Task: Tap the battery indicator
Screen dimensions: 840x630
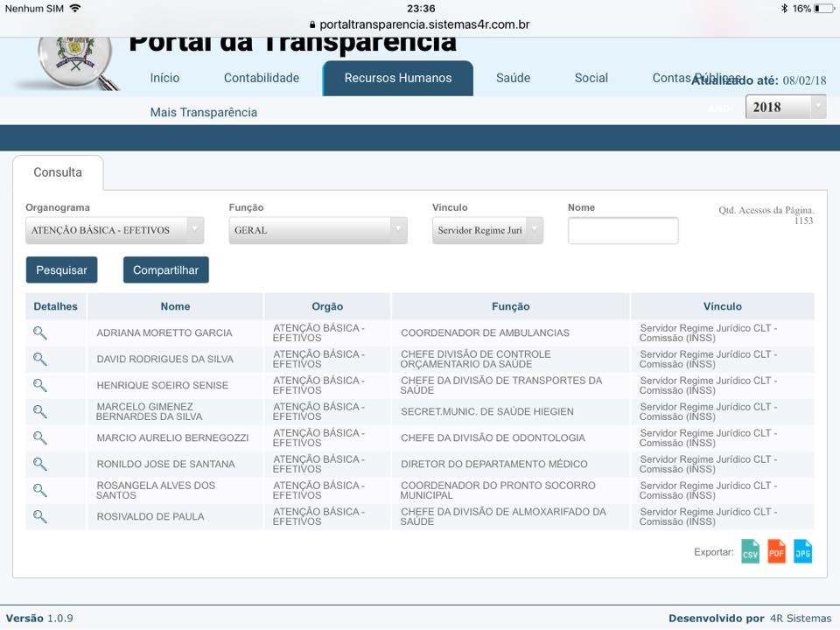Action: click(824, 9)
